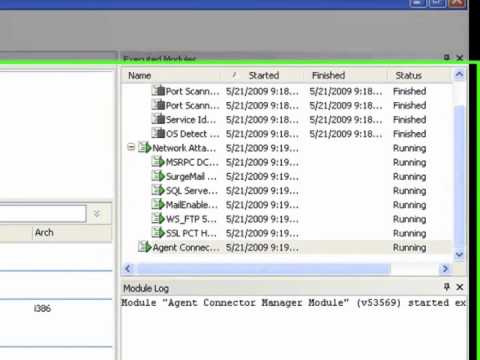Collapse the Network Atta... tree node
Screen dimensions: 480x360
point(131,147)
